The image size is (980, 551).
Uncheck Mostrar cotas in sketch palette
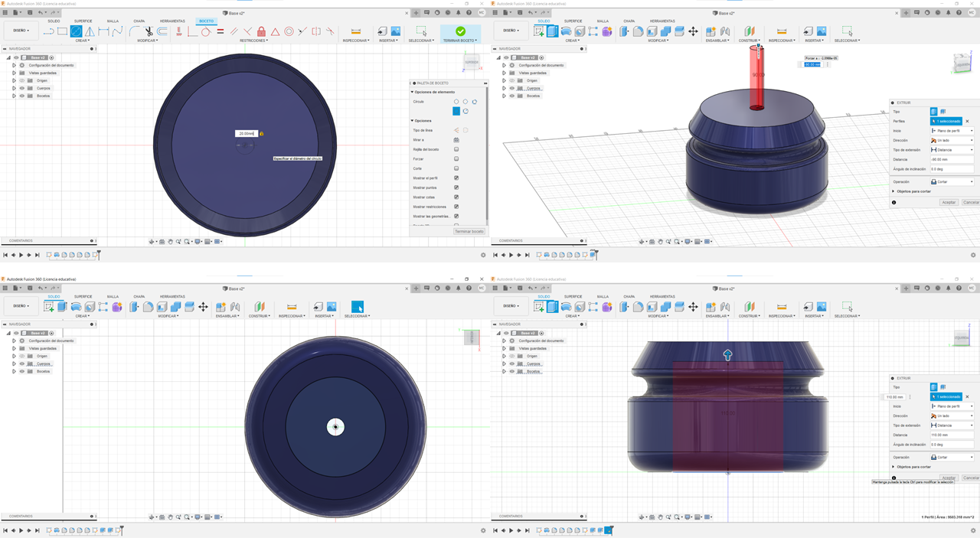tap(456, 197)
